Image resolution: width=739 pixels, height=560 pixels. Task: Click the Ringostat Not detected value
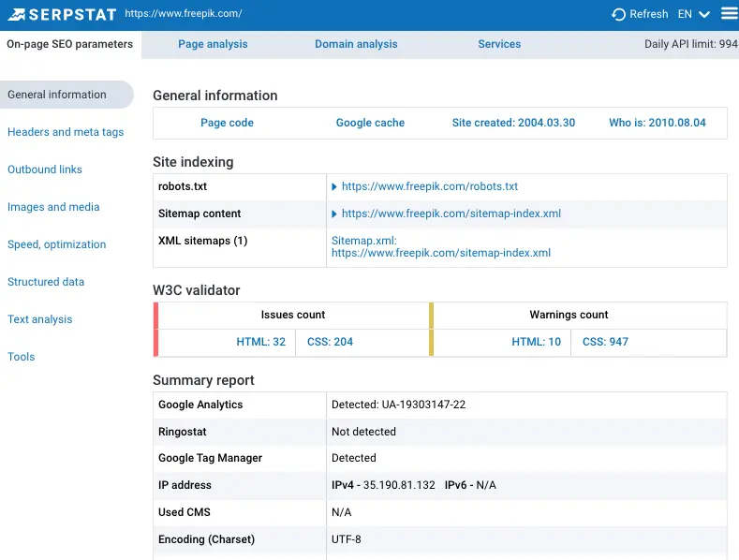pyautogui.click(x=363, y=432)
